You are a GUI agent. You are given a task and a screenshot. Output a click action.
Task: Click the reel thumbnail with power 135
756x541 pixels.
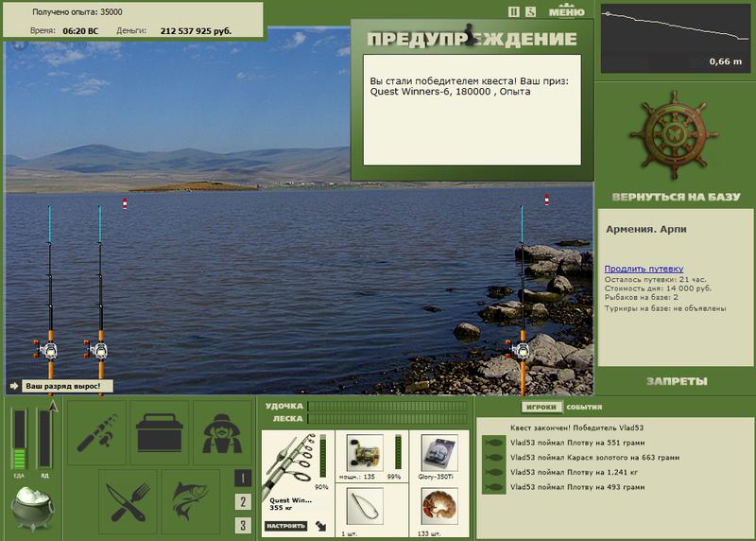365,454
